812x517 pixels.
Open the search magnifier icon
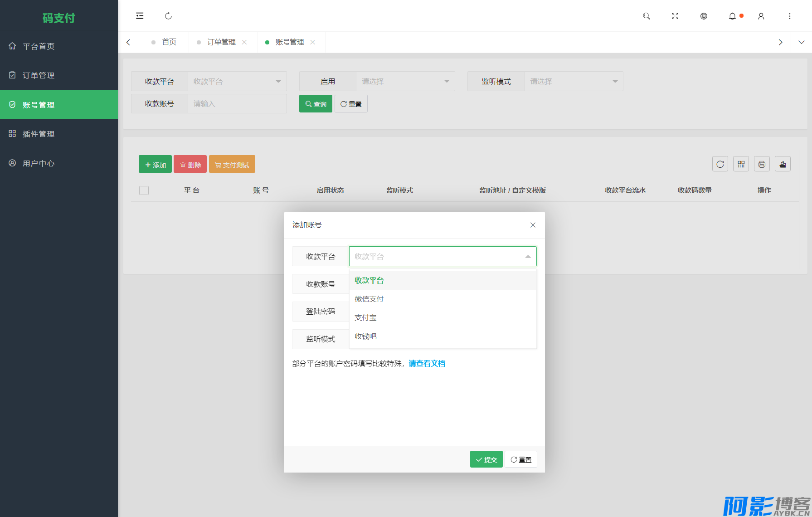[647, 16]
